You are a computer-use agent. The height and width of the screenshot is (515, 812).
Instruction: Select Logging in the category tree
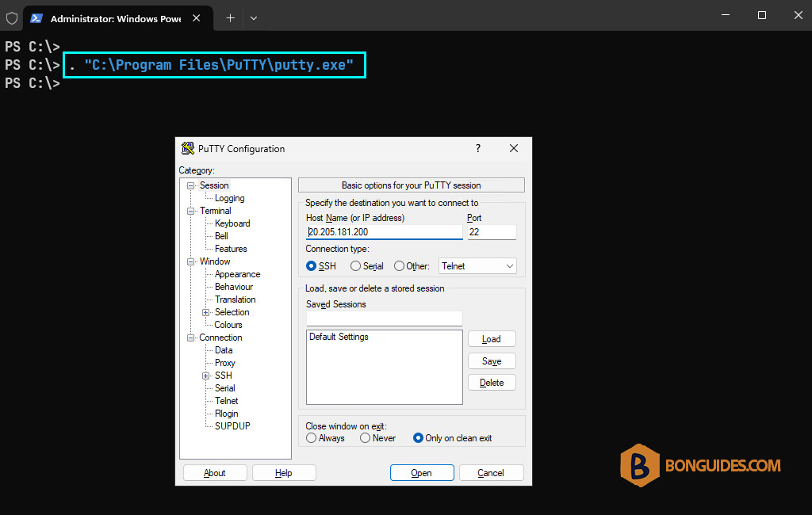pos(229,198)
